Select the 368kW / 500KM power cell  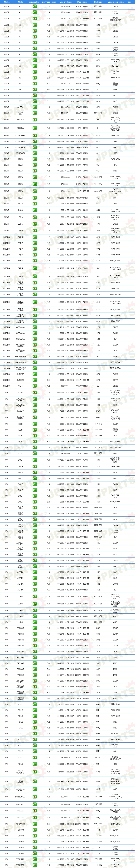(82, 83)
